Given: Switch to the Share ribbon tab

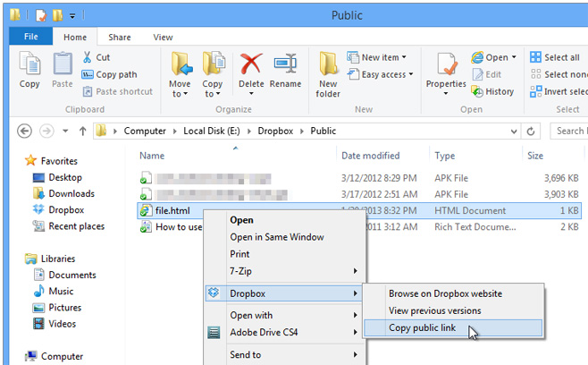Looking at the screenshot, I should click(120, 38).
